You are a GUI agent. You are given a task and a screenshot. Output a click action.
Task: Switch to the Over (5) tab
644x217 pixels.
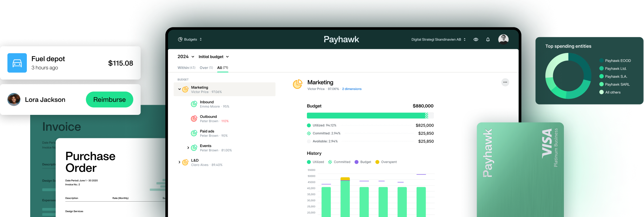tap(206, 68)
